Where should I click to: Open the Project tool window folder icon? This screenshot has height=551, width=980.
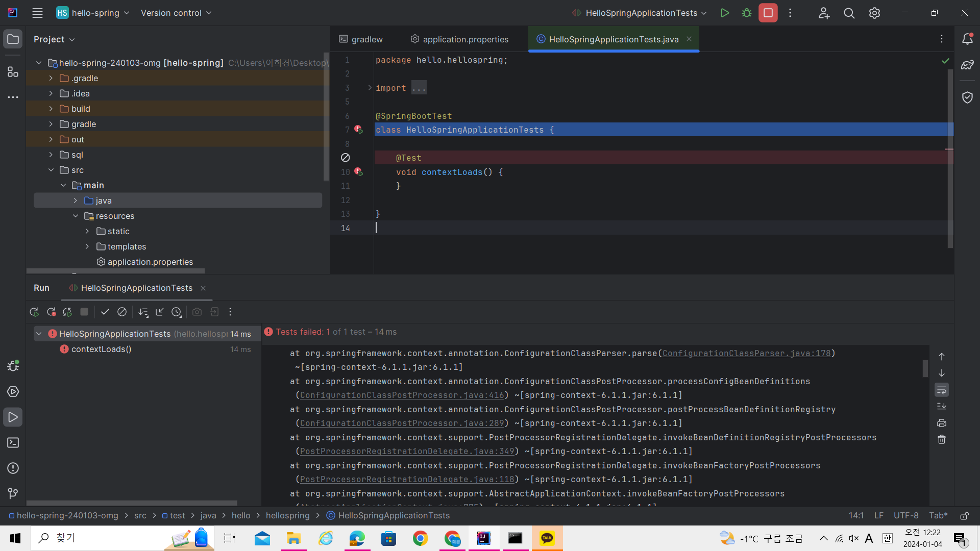pyautogui.click(x=13, y=39)
